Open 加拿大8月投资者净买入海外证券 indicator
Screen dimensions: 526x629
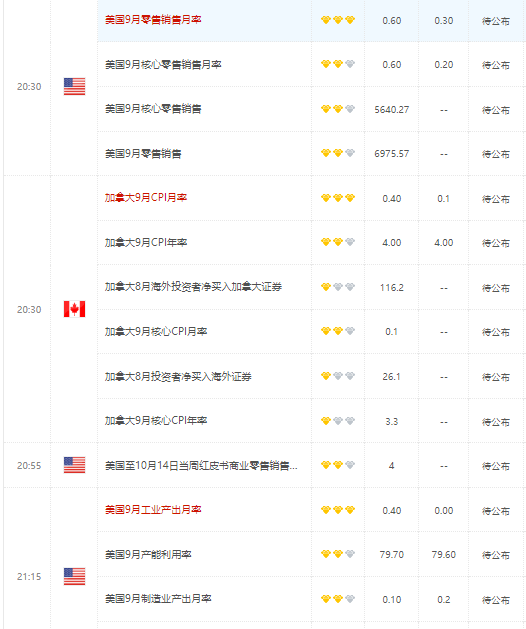(x=178, y=377)
